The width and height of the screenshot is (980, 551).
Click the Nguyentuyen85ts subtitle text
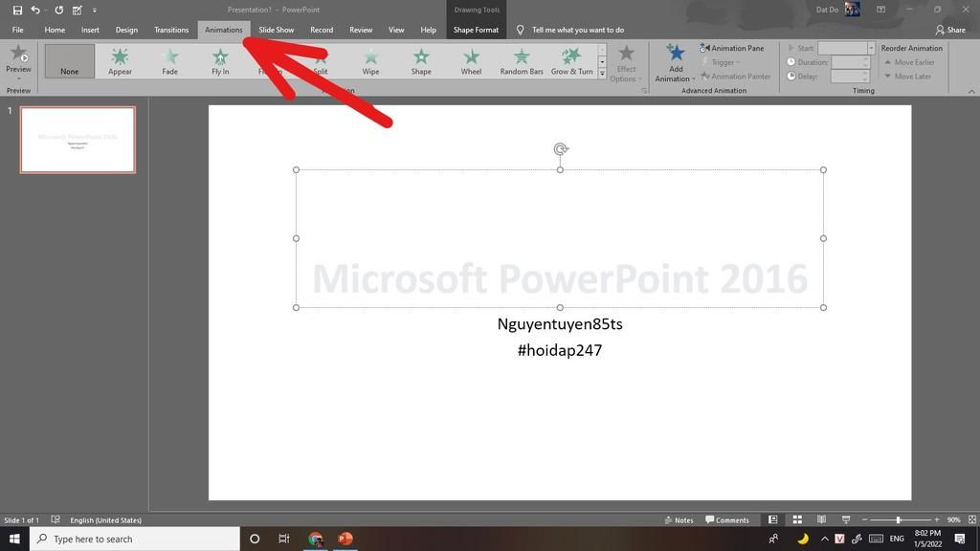pos(560,324)
